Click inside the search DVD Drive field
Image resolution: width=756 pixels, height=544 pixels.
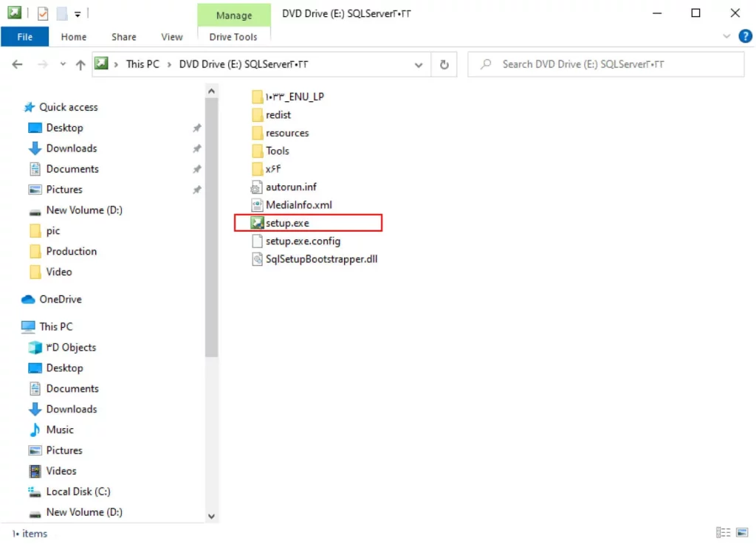tap(605, 64)
